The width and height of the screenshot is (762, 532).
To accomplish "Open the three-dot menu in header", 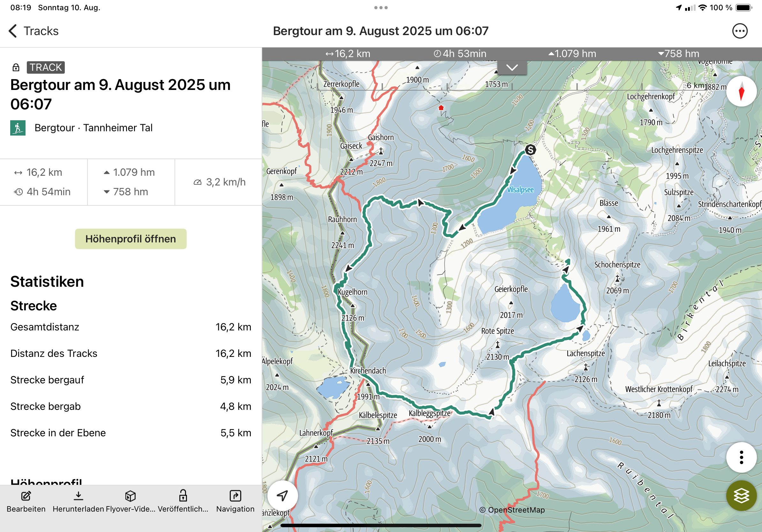I will [740, 31].
